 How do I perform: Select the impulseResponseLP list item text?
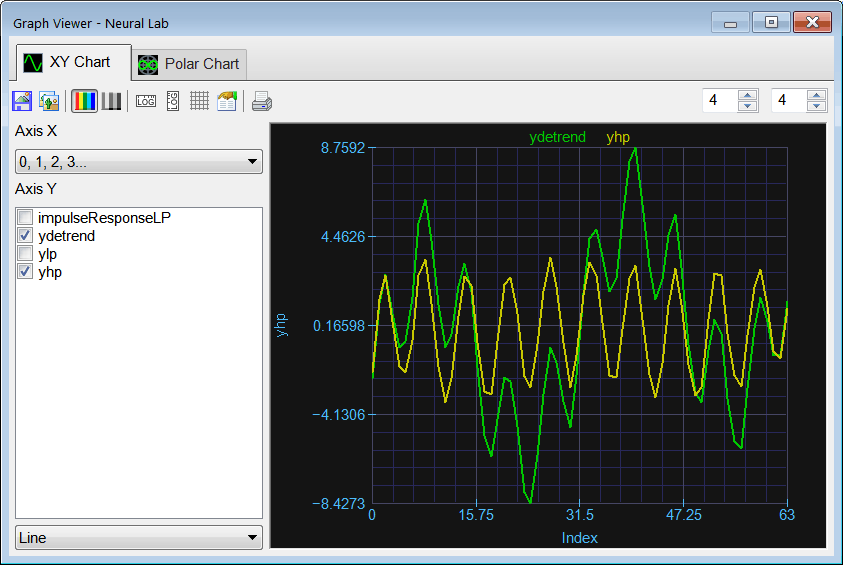coord(104,218)
